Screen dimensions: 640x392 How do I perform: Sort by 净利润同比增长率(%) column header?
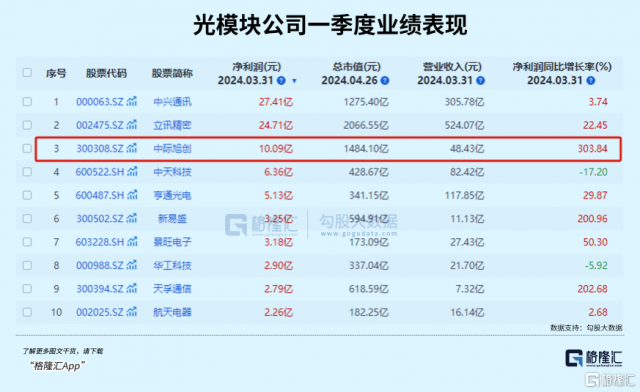point(562,67)
